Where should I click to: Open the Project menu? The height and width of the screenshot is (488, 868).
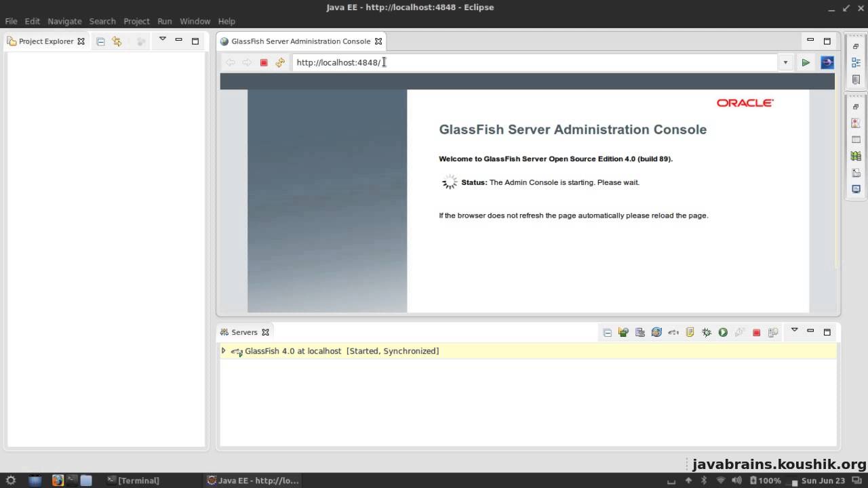point(136,21)
